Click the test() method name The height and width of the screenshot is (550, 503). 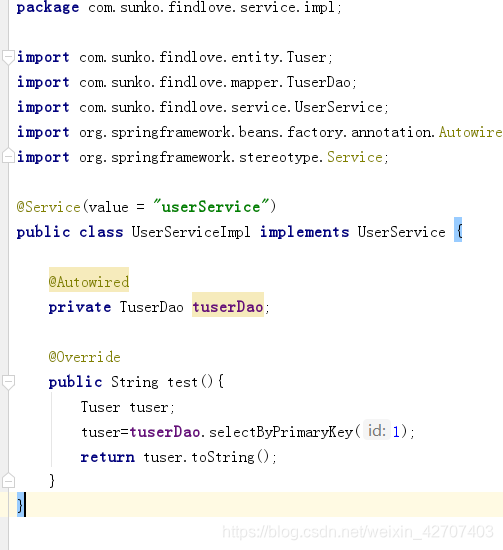pos(182,382)
